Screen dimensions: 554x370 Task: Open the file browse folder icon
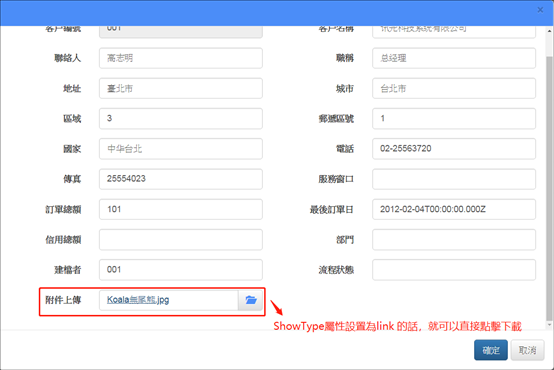(251, 300)
